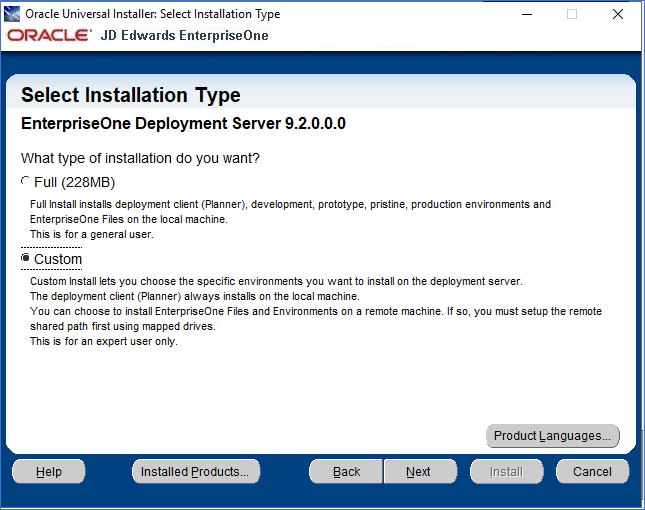Go back with the Back button
Image resolution: width=645 pixels, height=510 pixels.
pos(346,471)
